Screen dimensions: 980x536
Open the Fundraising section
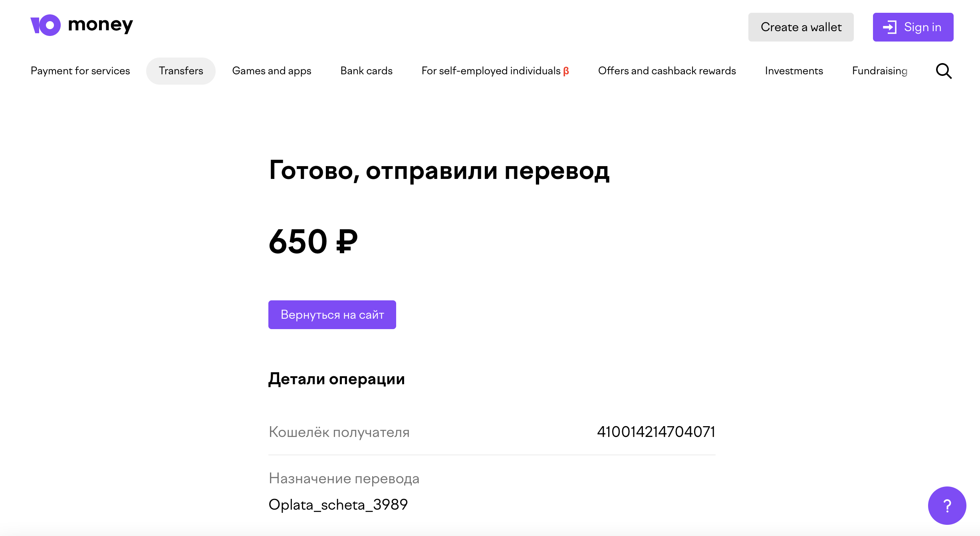coord(880,71)
